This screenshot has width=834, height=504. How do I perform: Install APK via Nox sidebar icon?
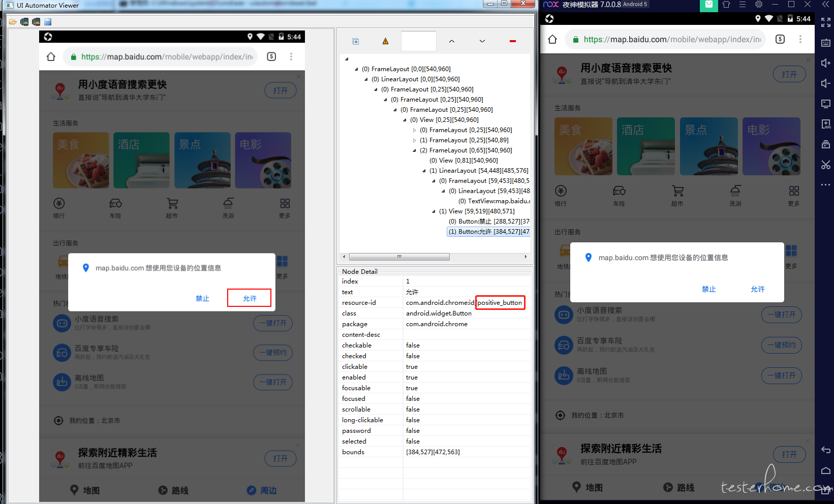coord(826,124)
